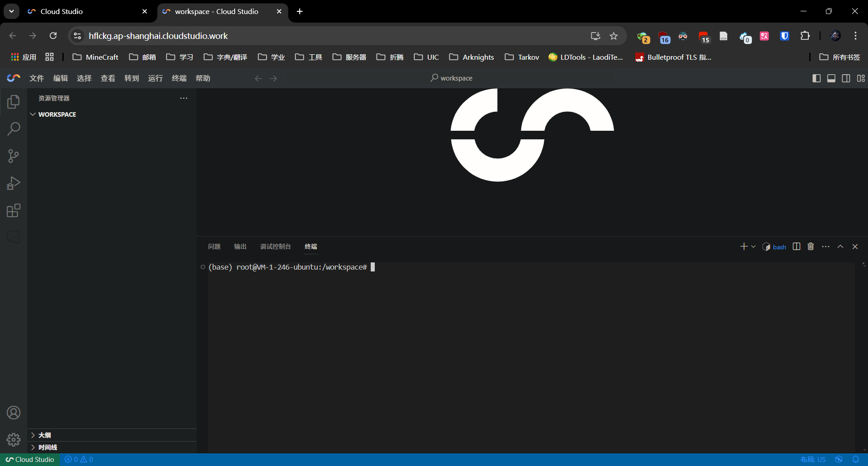
Task: Open the 选择 (Selection) menu
Action: 84,78
